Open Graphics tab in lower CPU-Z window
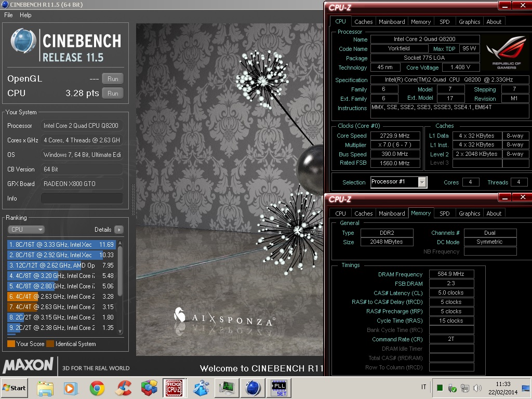This screenshot has height=399, width=532. pyautogui.click(x=469, y=214)
